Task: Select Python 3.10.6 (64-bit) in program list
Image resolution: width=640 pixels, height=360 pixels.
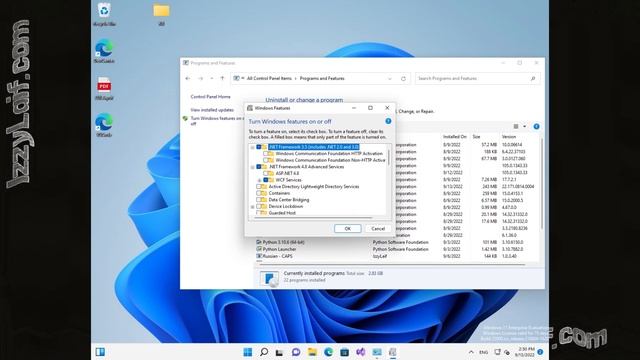Action: [284, 242]
